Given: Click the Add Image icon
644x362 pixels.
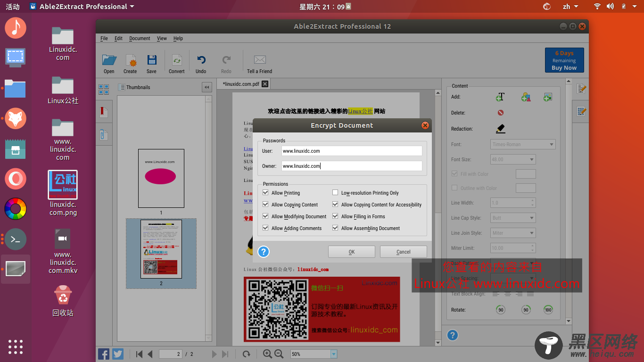Looking at the screenshot, I should (547, 97).
